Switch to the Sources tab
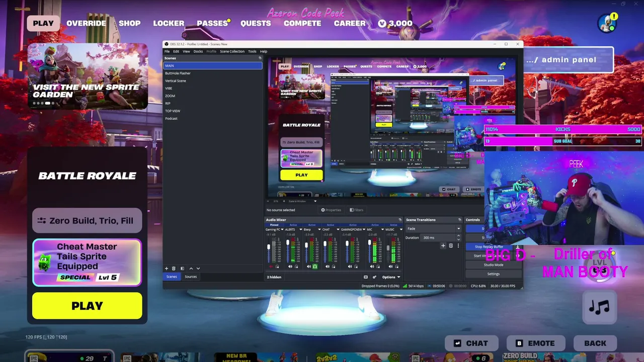 click(x=191, y=277)
